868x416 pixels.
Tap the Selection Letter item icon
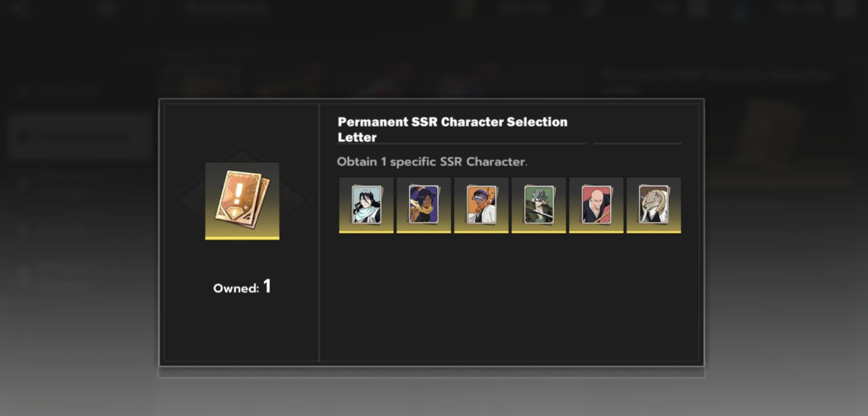pyautogui.click(x=242, y=201)
